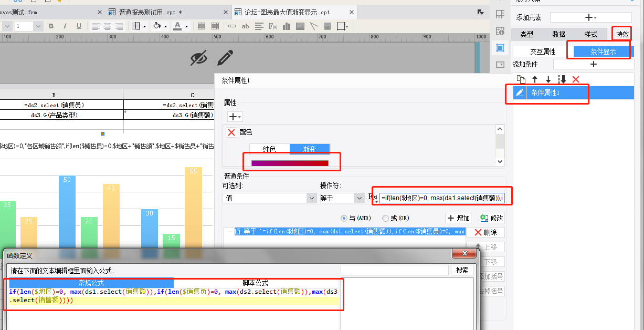Viewport: 644px width, 330px height.
Task: Click the 删除 button
Action: coord(485,232)
